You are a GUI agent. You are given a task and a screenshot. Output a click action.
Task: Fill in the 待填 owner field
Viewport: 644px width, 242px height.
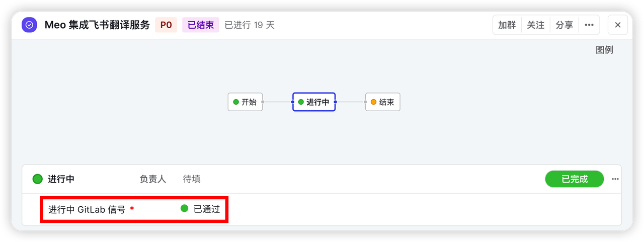pyautogui.click(x=192, y=179)
